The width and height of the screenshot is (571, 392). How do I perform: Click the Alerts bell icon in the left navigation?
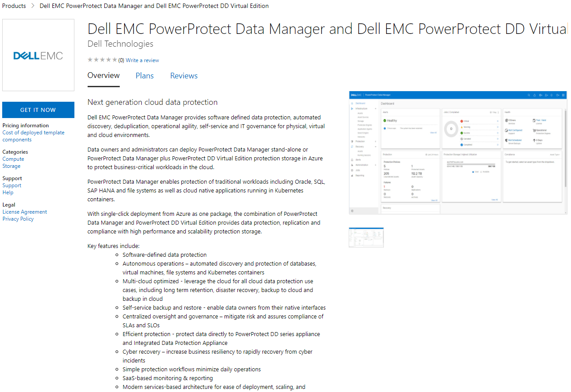[x=351, y=159]
